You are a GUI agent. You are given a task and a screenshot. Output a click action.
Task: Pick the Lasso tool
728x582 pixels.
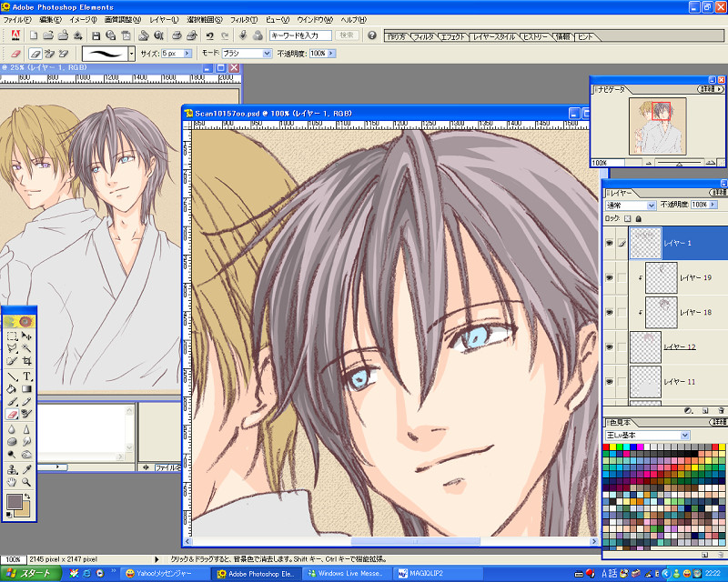(x=12, y=348)
